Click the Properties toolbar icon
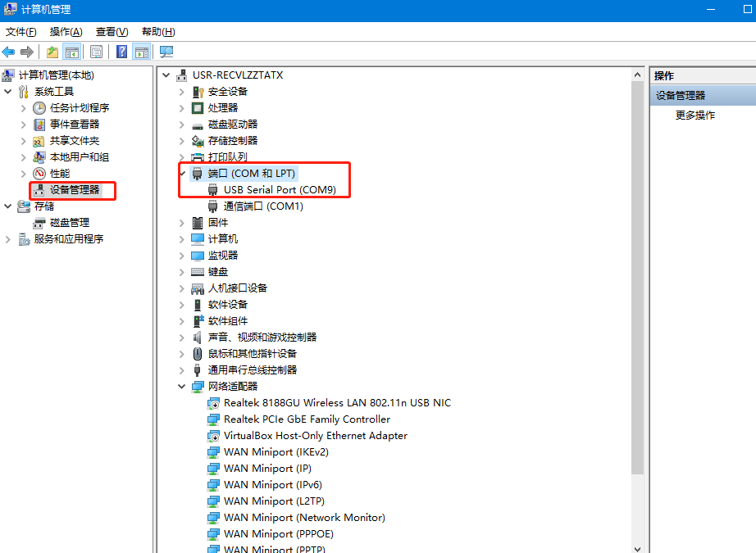756x553 pixels. click(x=96, y=52)
